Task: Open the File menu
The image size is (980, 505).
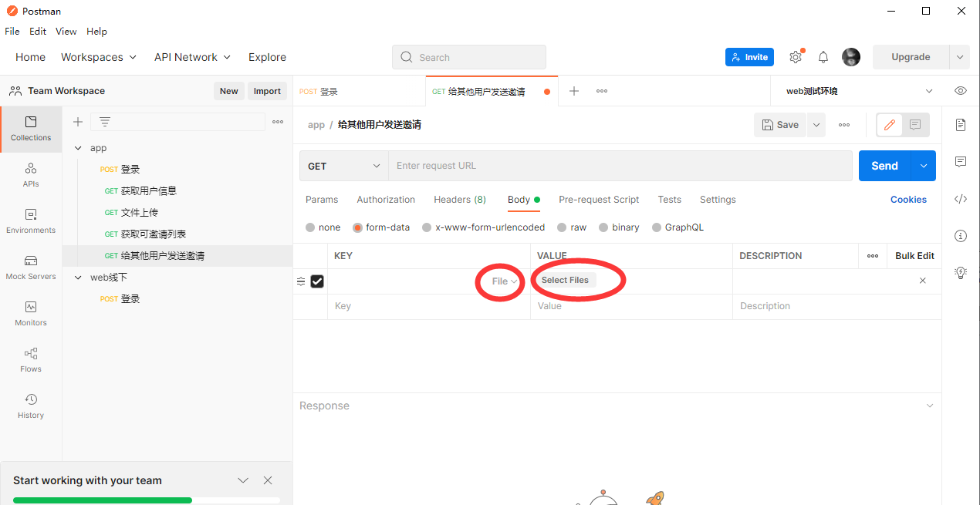Action: pyautogui.click(x=12, y=32)
